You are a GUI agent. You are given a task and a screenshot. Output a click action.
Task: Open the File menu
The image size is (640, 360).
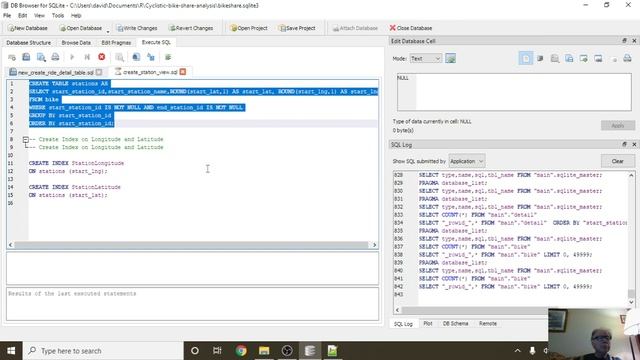(x=7, y=16)
